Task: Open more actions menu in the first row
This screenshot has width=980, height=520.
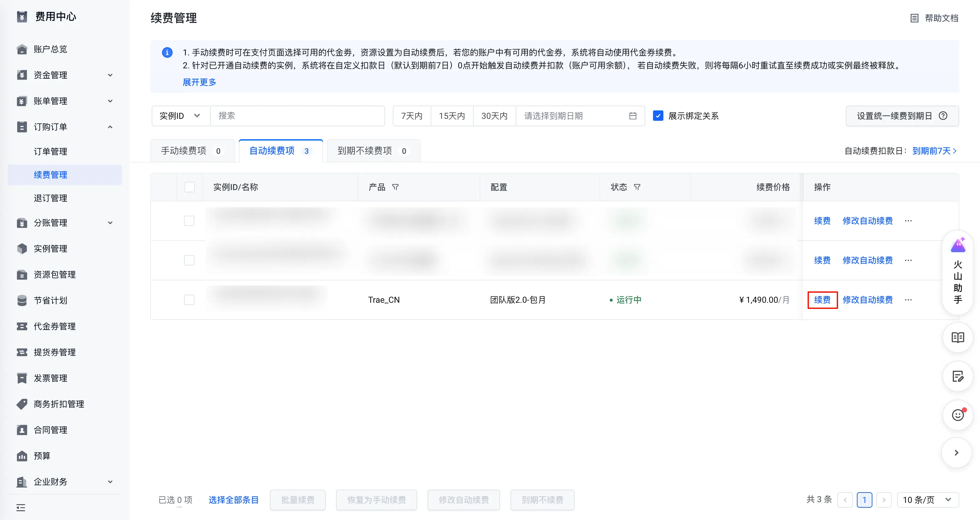Action: 908,221
